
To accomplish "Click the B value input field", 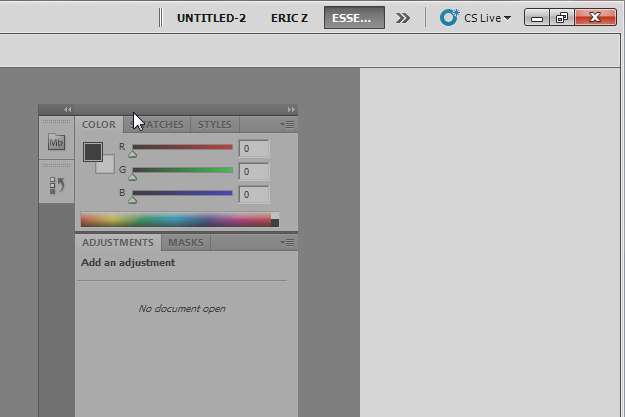I will pos(254,195).
